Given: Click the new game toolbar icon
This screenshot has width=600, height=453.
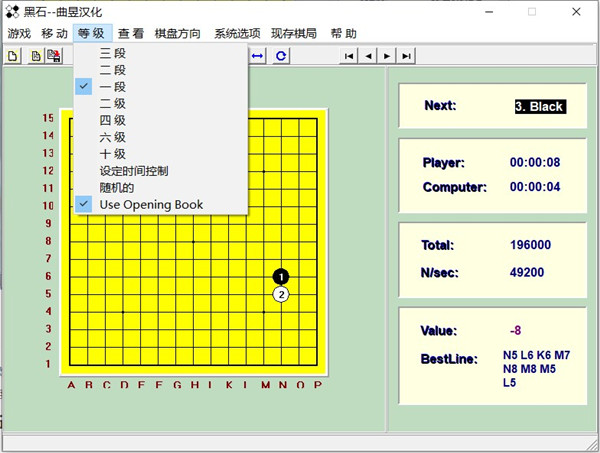Looking at the screenshot, I should [x=13, y=56].
